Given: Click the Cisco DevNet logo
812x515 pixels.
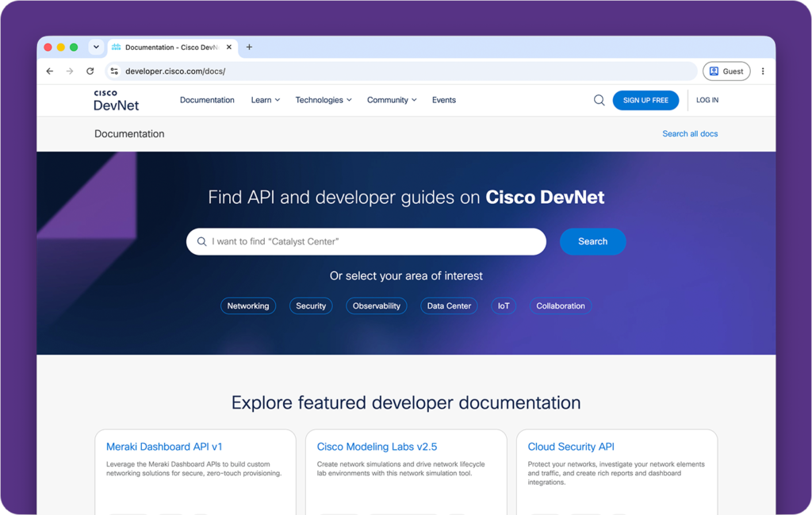Looking at the screenshot, I should pyautogui.click(x=116, y=100).
